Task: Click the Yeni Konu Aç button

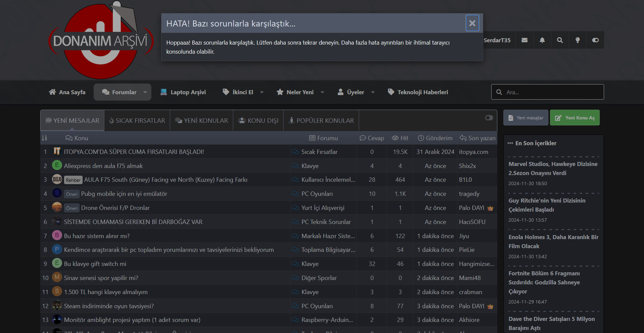Action: [575, 118]
